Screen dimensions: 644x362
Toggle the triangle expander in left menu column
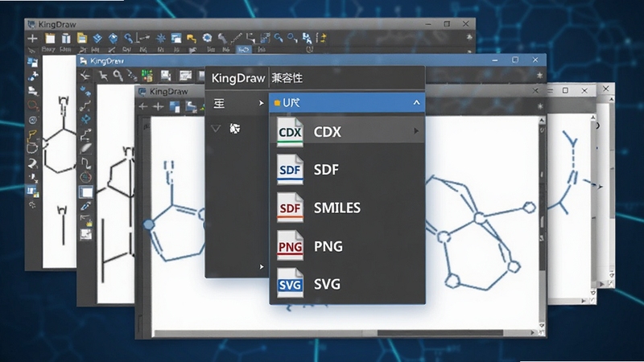(x=216, y=129)
